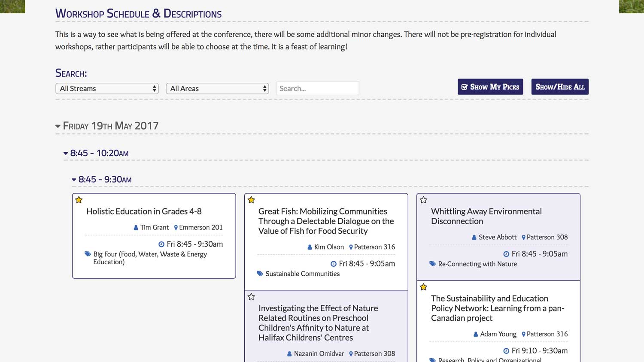Viewport: 644px width, 362px height.
Task: Click the Re-Connecting with Nature tag icon
Action: coord(432,264)
